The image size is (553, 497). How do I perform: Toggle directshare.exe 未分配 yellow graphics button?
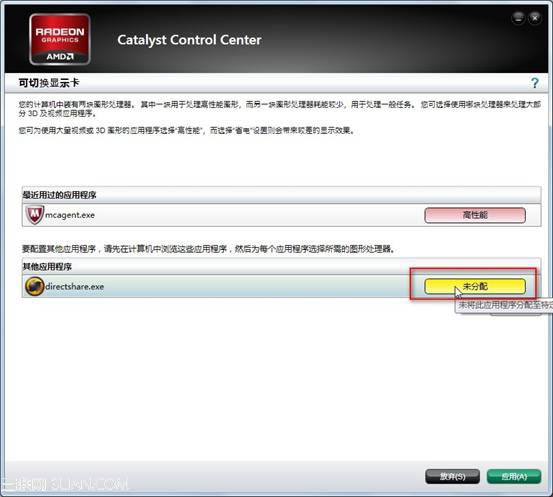[x=475, y=286]
